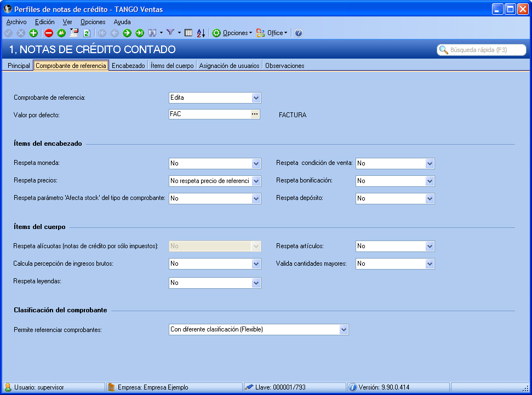Click the grayed cancel X icon
The image size is (532, 395).
pyautogui.click(x=21, y=33)
